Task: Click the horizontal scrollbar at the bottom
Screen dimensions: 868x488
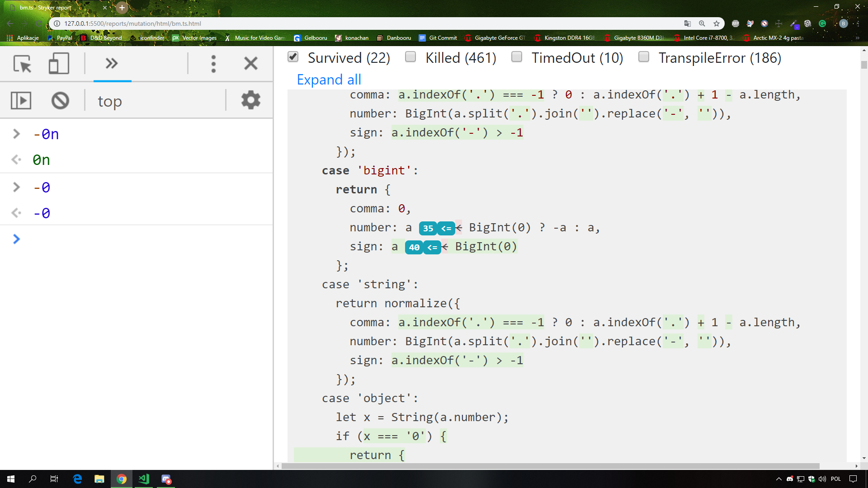Action: coord(550,466)
